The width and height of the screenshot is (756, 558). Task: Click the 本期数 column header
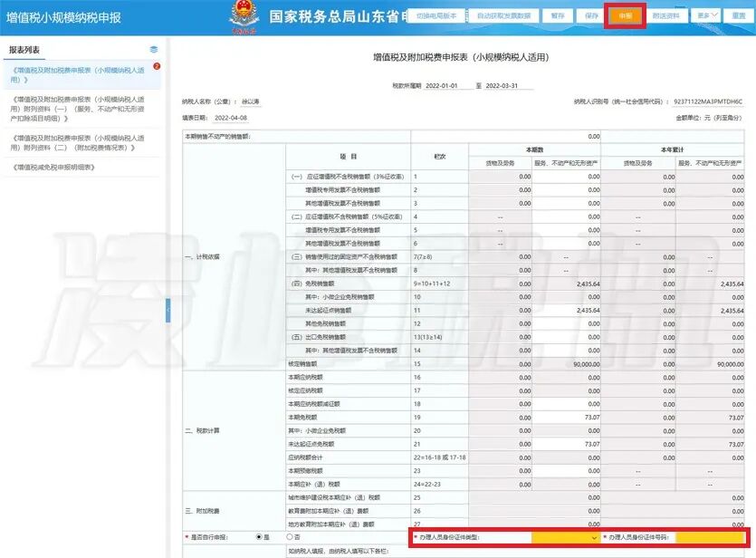pyautogui.click(x=535, y=150)
